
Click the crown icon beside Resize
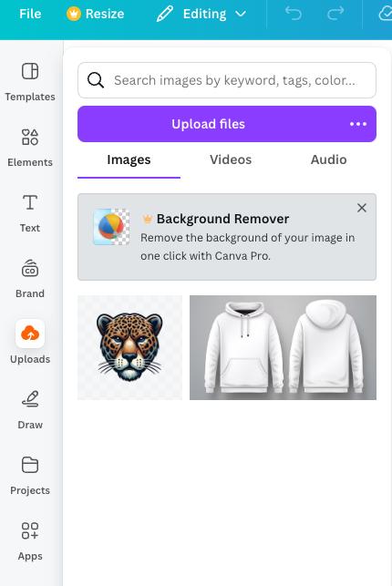74,15
